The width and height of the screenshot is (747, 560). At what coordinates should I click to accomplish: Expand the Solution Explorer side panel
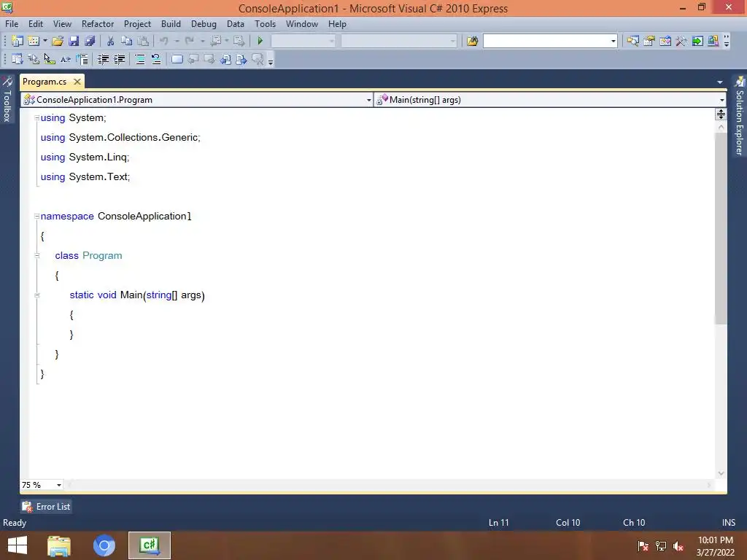[740, 116]
